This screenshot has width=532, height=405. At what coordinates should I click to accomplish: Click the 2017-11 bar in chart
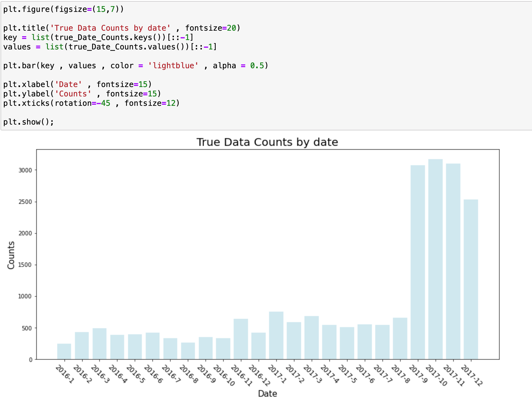click(x=453, y=261)
